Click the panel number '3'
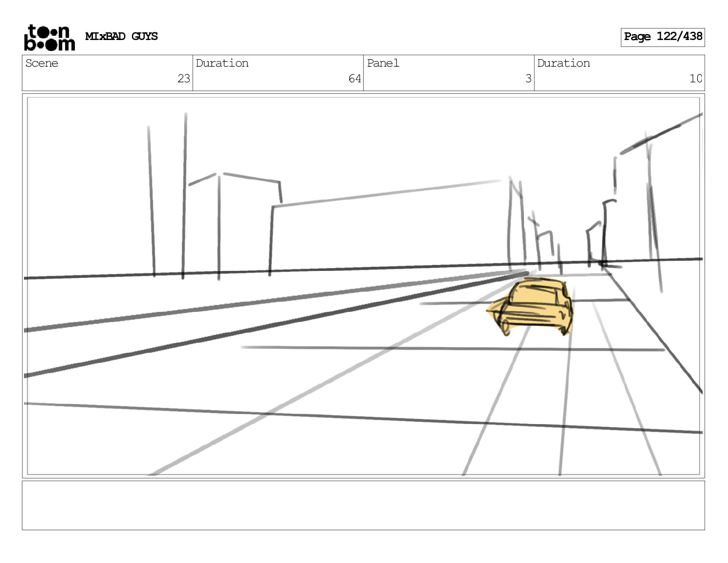Image resolution: width=728 pixels, height=563 pixels. pos(529,79)
